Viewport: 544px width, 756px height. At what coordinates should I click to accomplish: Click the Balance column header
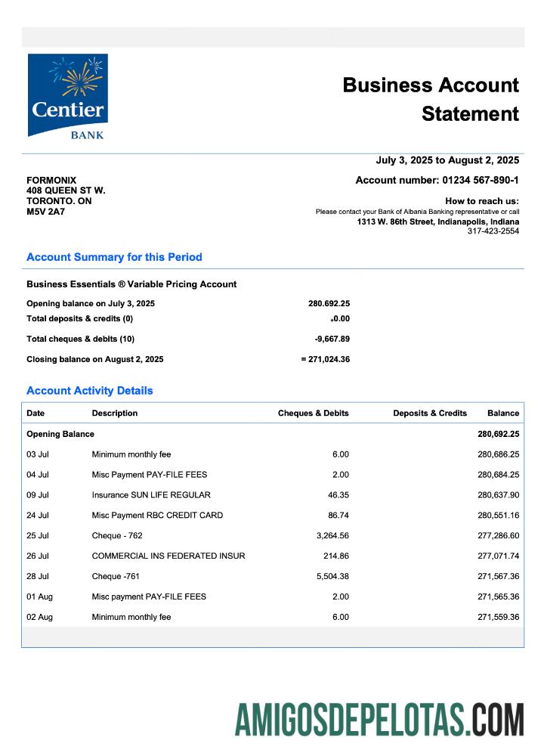[x=503, y=414]
